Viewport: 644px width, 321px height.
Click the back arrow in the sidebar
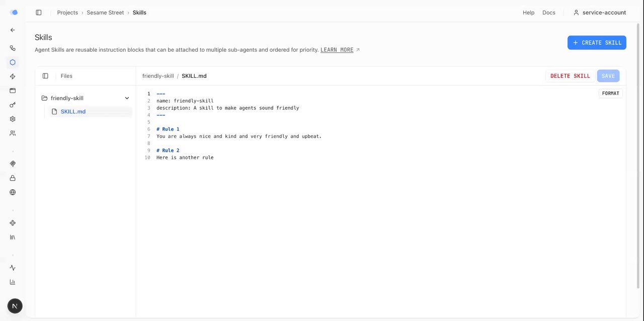click(13, 30)
